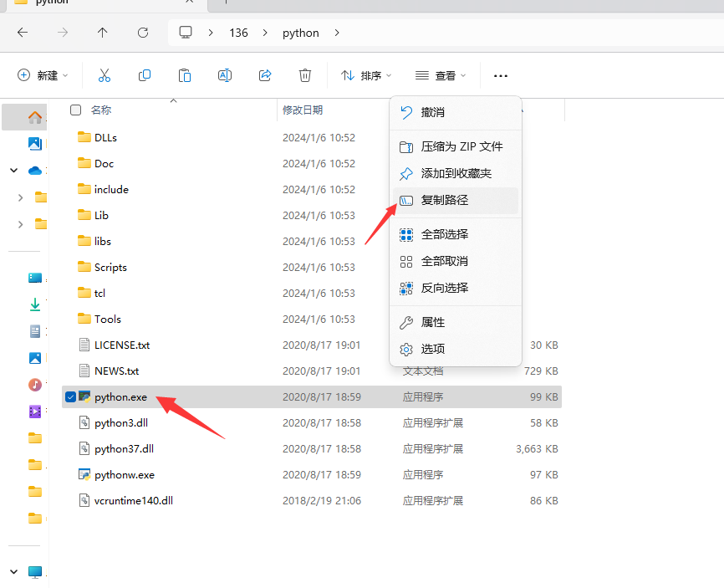This screenshot has height=588, width=724.
Task: Open 选项 from the menu
Action: point(456,349)
